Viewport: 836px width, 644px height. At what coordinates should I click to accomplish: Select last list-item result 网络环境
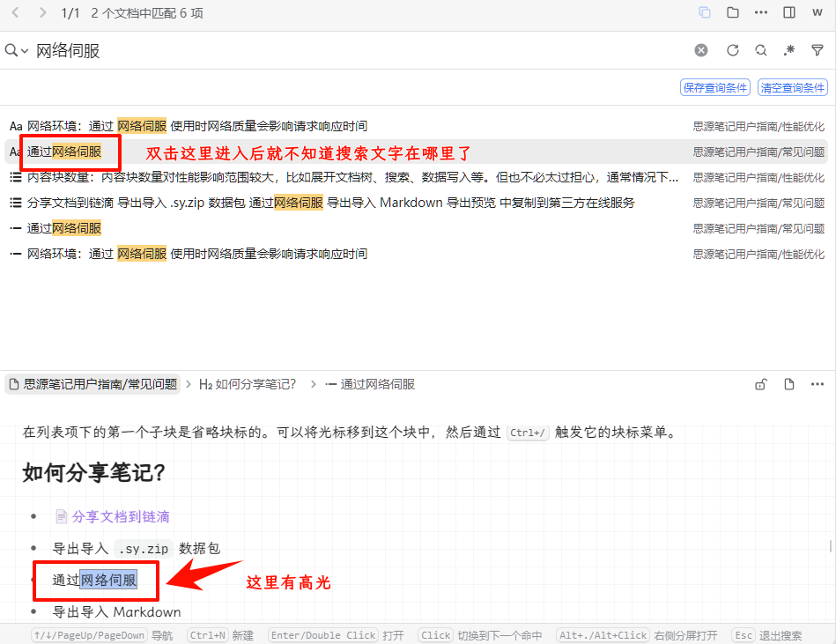click(x=416, y=255)
